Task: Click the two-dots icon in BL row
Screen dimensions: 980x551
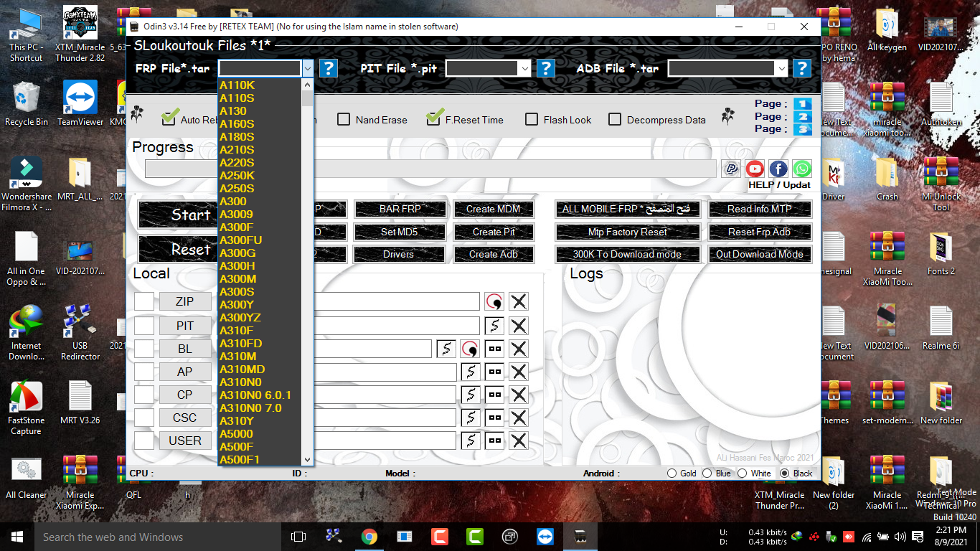Action: [494, 349]
